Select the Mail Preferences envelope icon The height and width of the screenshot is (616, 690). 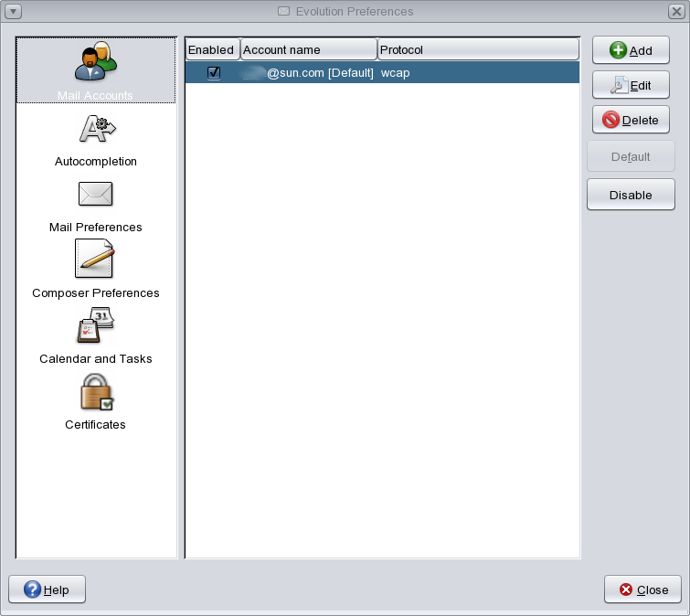coord(95,194)
